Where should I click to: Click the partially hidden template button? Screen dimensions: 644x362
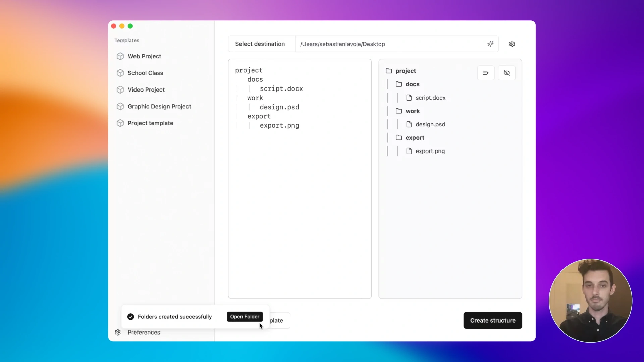pyautogui.click(x=279, y=321)
